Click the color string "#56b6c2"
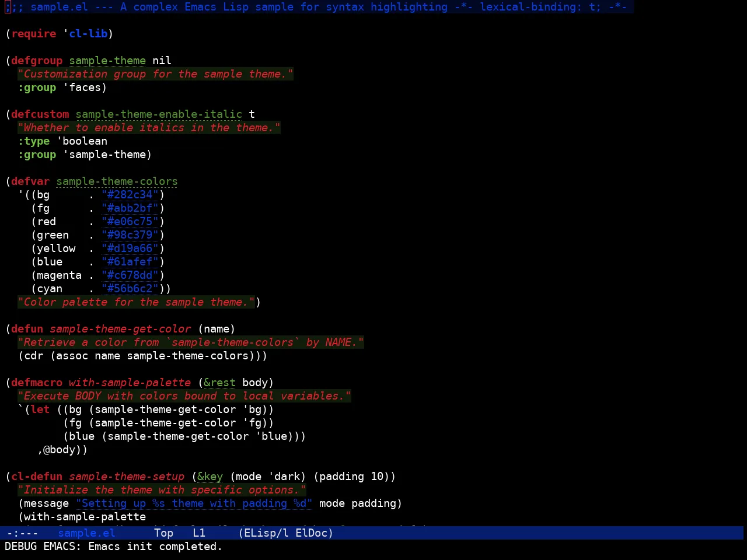 point(130,288)
